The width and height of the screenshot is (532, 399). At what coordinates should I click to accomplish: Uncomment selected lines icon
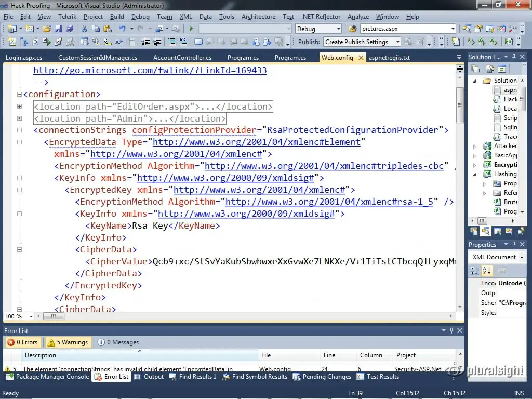[183, 42]
